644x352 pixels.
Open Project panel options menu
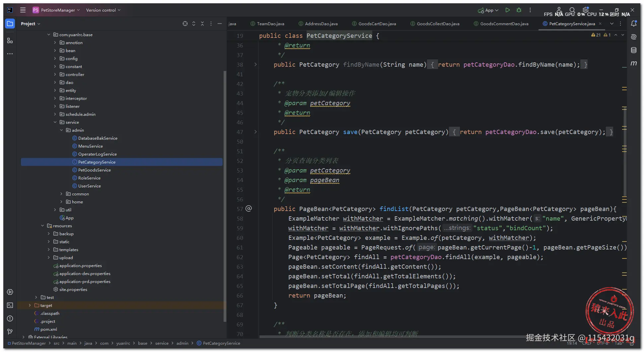click(x=211, y=24)
